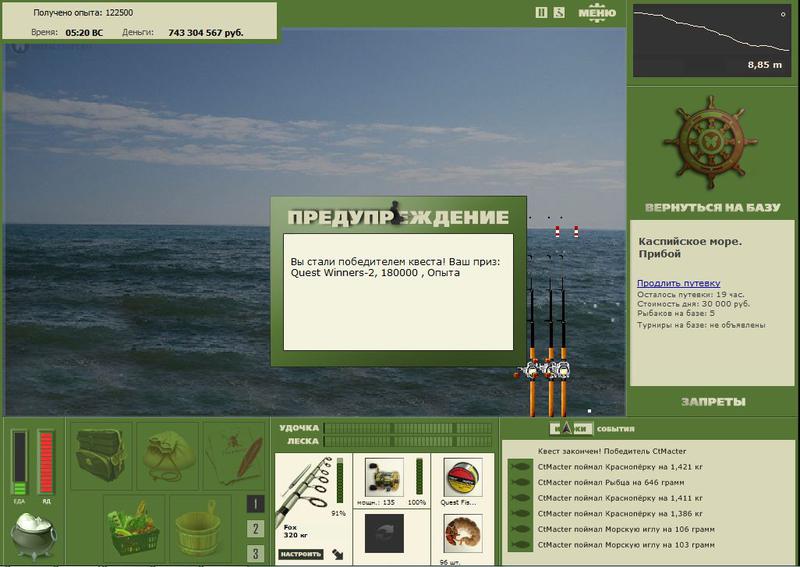The height and width of the screenshot is (567, 800).
Task: Click the quest winner prize message text
Action: click(395, 267)
